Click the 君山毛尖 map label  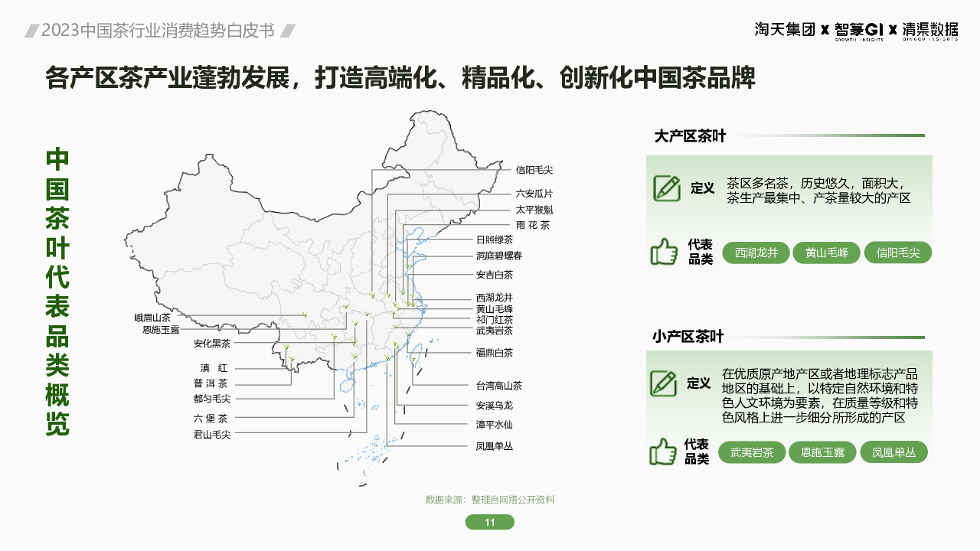[211, 435]
